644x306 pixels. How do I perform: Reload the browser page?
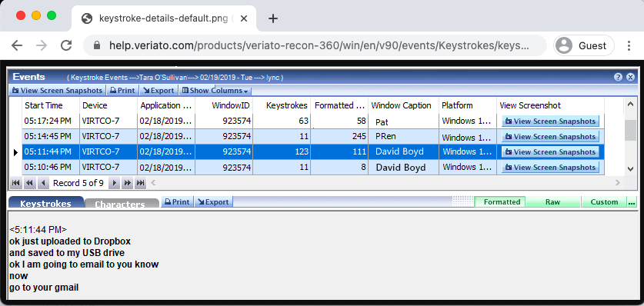click(x=66, y=45)
